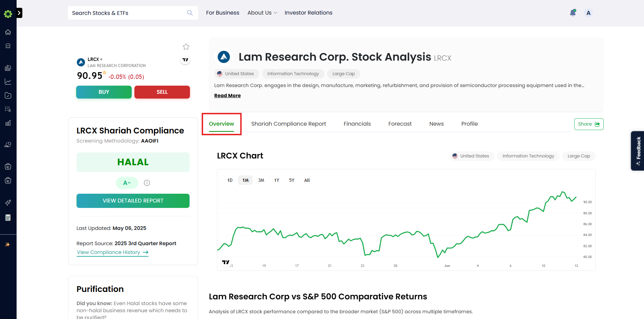
Task: Open the filter list sidebar icon
Action: coord(8,109)
